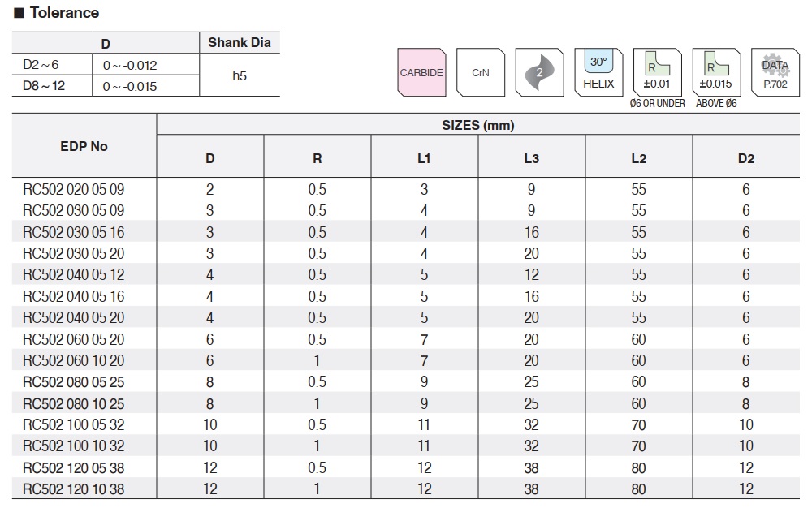The image size is (812, 508).
Task: Select the Shank Dia header cell
Action: pyautogui.click(x=240, y=42)
